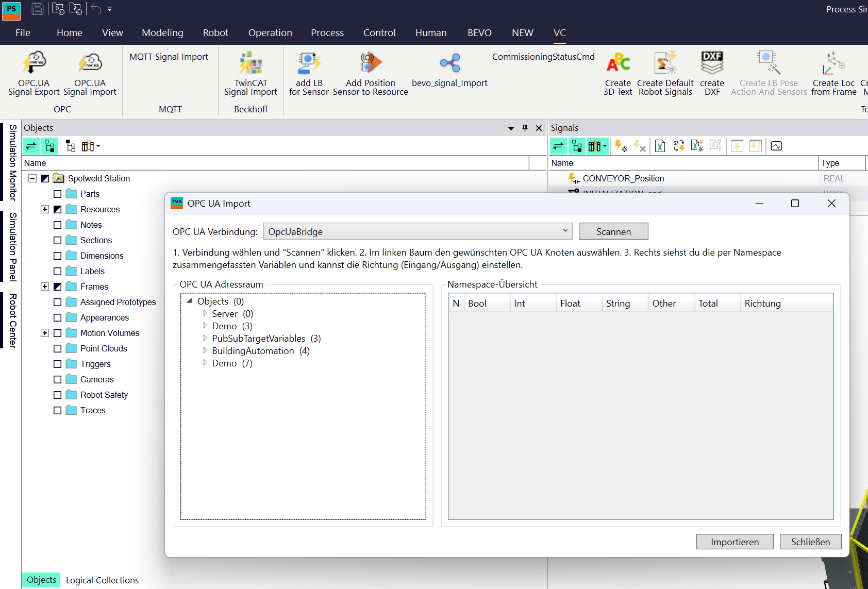The image size is (868, 589).
Task: Toggle the Cameras checkbox
Action: [58, 380]
